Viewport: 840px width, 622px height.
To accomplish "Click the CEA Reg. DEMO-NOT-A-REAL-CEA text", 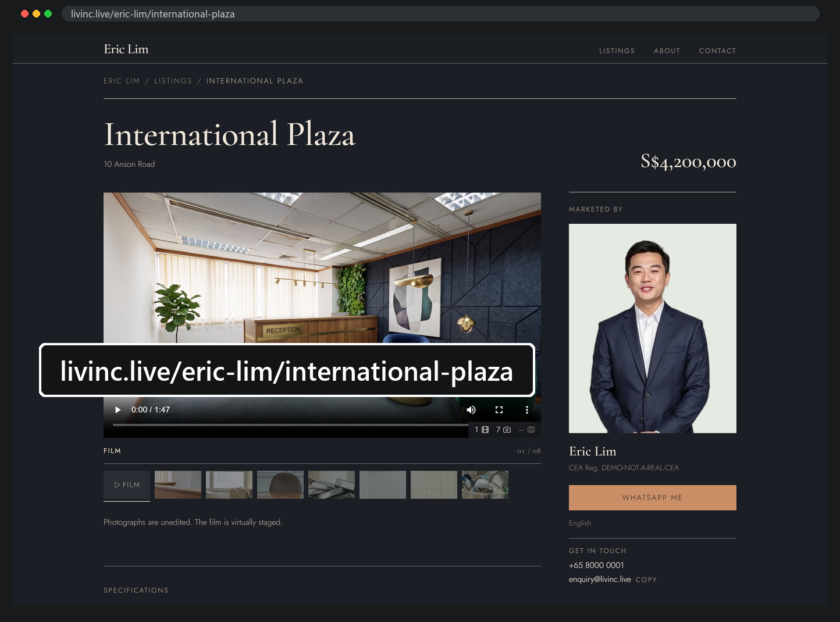I will click(x=624, y=468).
